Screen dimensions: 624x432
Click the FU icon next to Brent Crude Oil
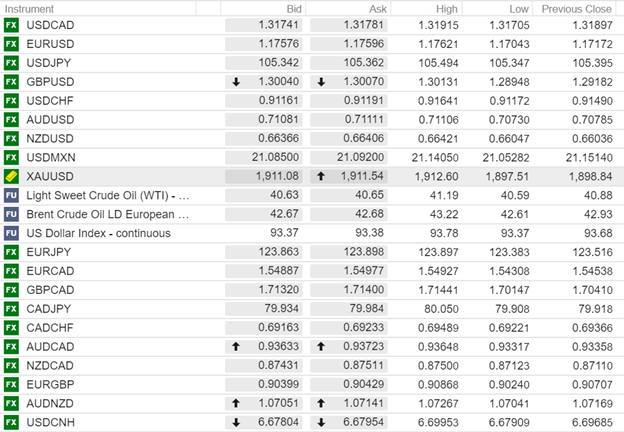click(x=12, y=214)
